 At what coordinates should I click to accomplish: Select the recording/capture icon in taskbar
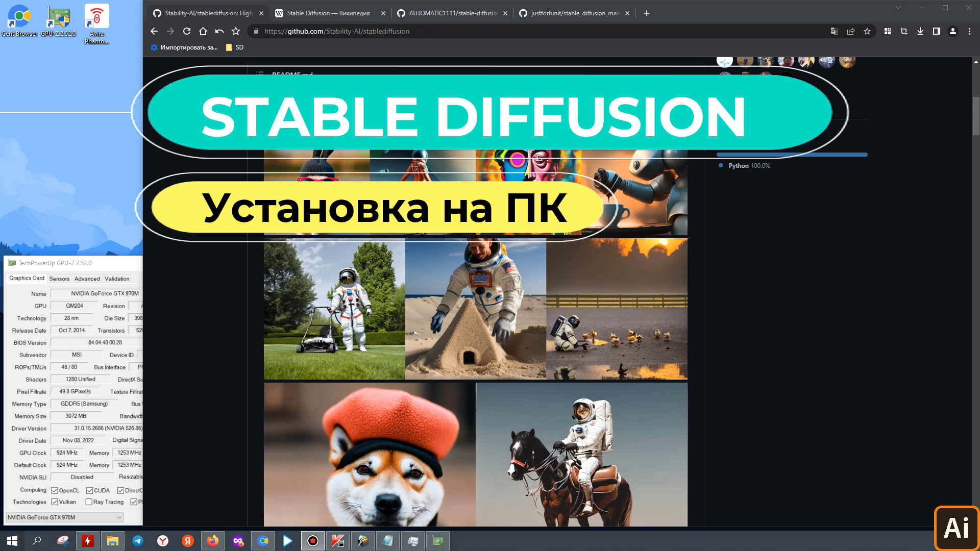(x=313, y=540)
